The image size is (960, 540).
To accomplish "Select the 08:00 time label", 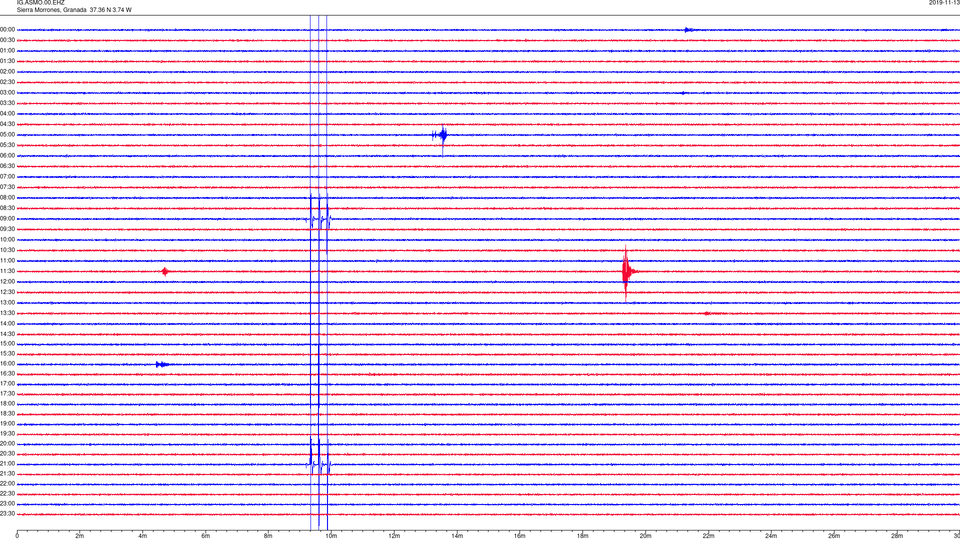I will [7, 198].
